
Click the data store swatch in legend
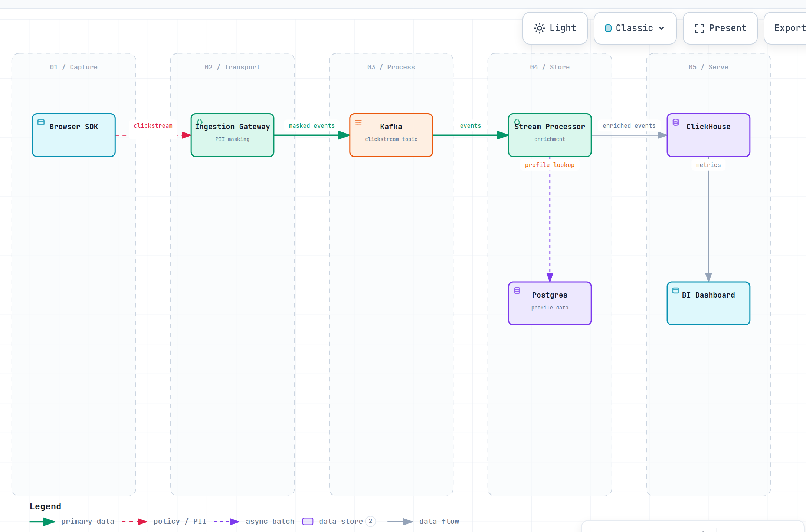point(308,522)
